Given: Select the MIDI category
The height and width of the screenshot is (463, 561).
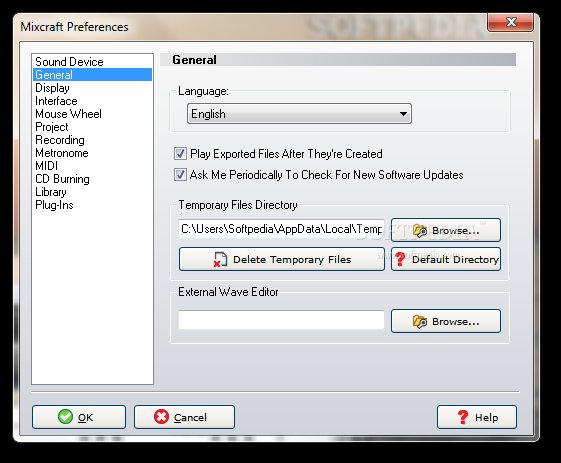Looking at the screenshot, I should [92, 166].
